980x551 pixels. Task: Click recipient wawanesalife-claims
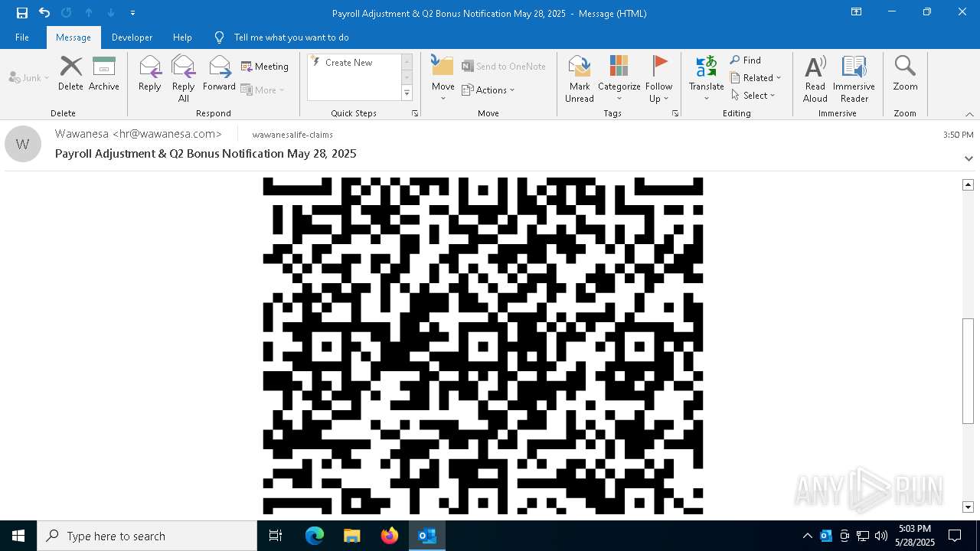pyautogui.click(x=292, y=135)
